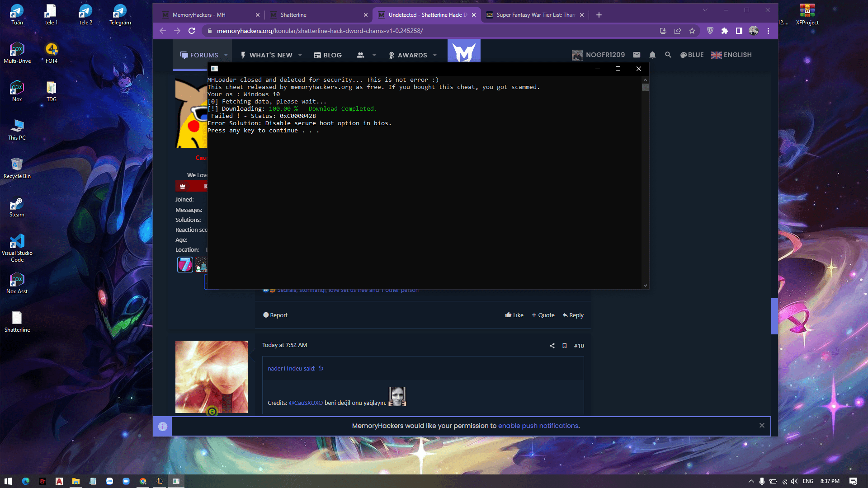
Task: Select the Recycle Bin desktop icon
Action: click(17, 168)
